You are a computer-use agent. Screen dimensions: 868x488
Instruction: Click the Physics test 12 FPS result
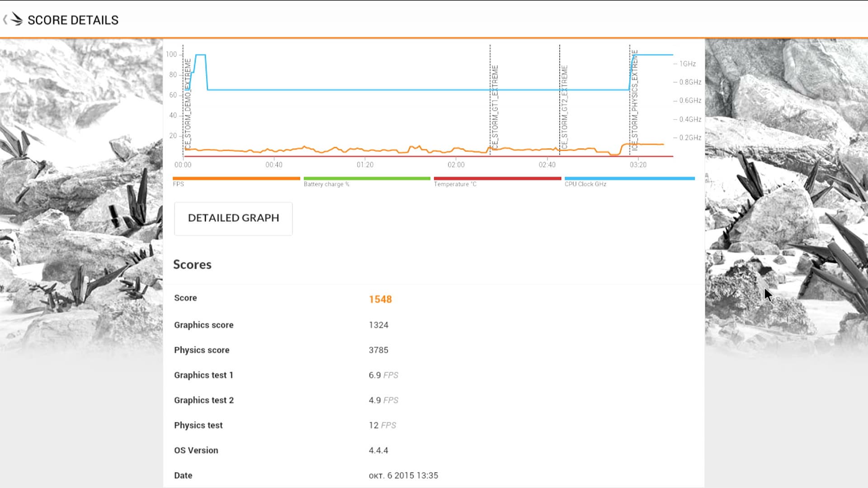point(382,425)
